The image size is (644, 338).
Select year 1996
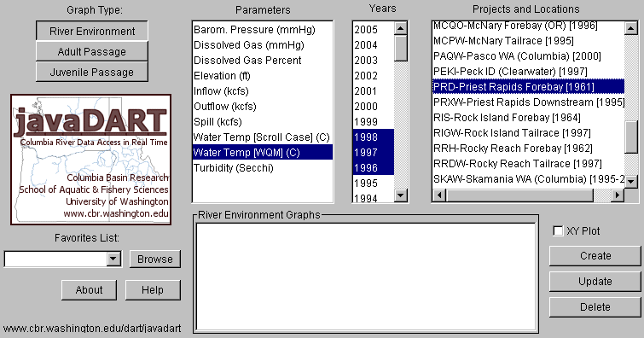pos(374,168)
